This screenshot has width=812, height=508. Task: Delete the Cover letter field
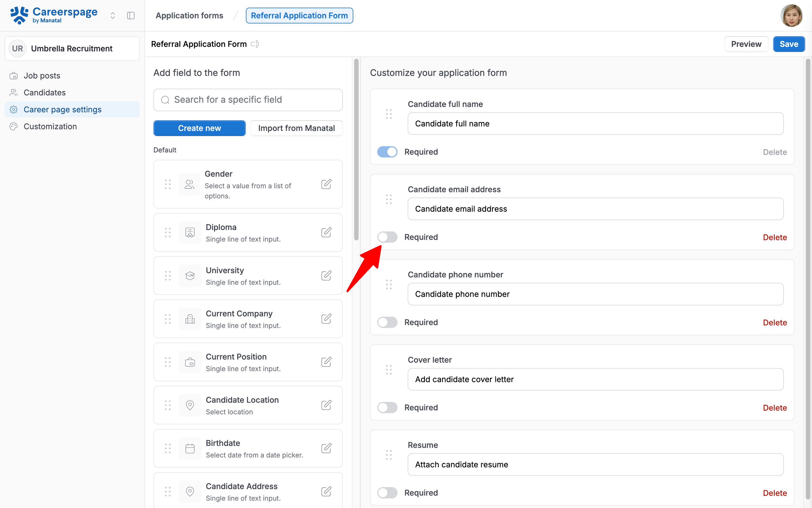775,408
